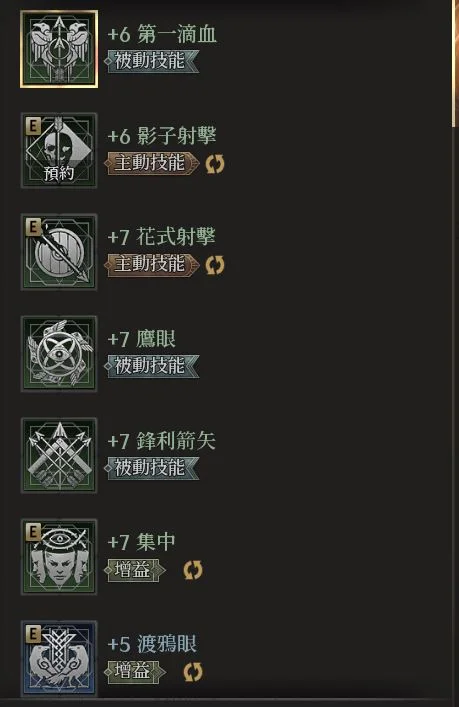Click the 主動技能 tag under 花式射擊

(152, 265)
